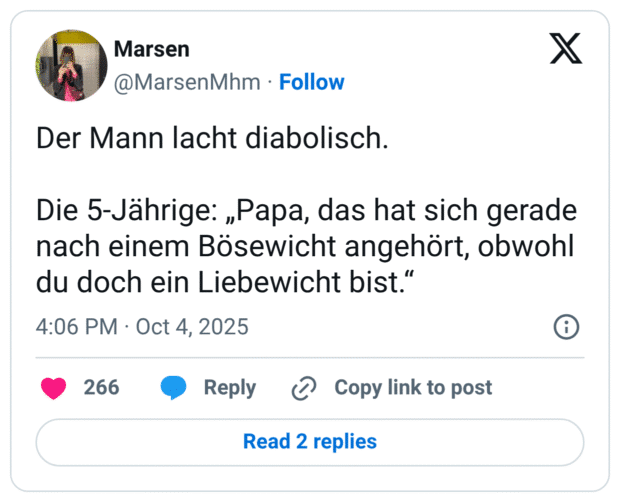Viewport: 620px width, 502px height.
Task: Click the X logo icon
Action: [566, 48]
